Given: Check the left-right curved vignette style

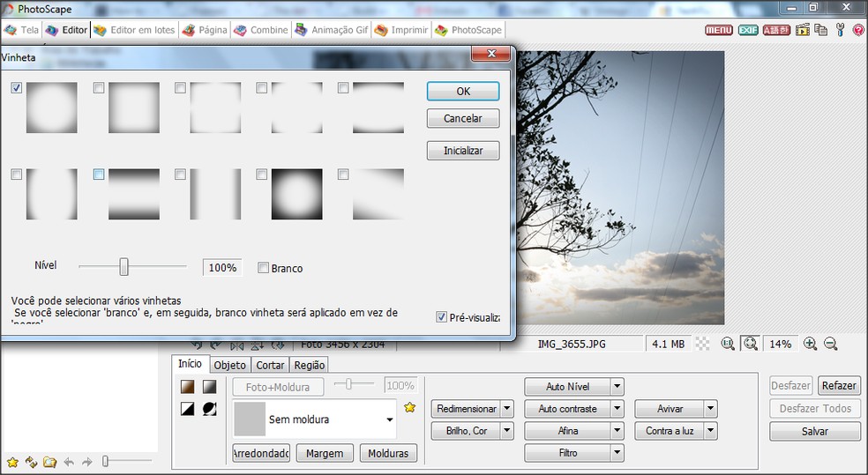Looking at the screenshot, I should point(17,174).
